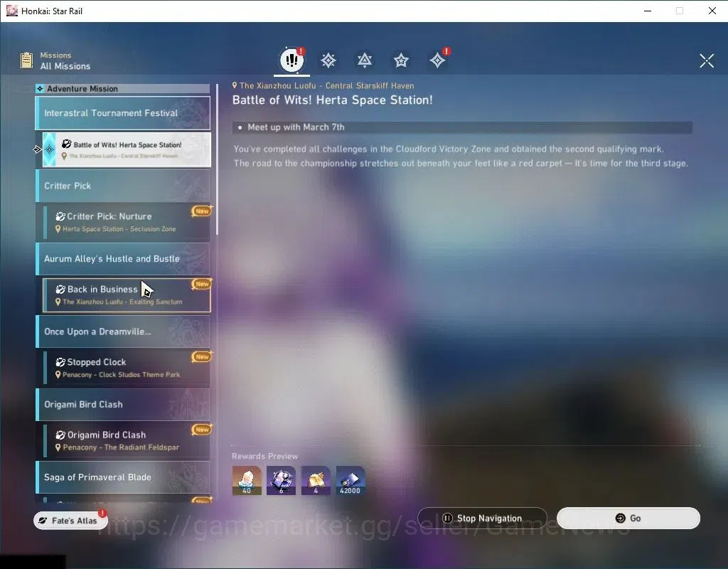This screenshot has height=569, width=728.
Task: View the third reward item with 4
Action: [x=316, y=480]
